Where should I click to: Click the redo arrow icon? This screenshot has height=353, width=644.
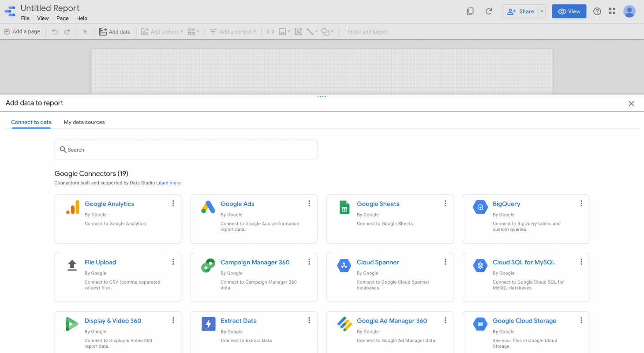(67, 32)
